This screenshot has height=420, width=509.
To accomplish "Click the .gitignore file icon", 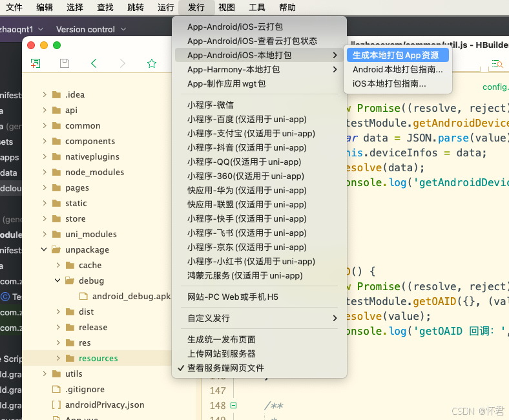I will pyautogui.click(x=56, y=389).
